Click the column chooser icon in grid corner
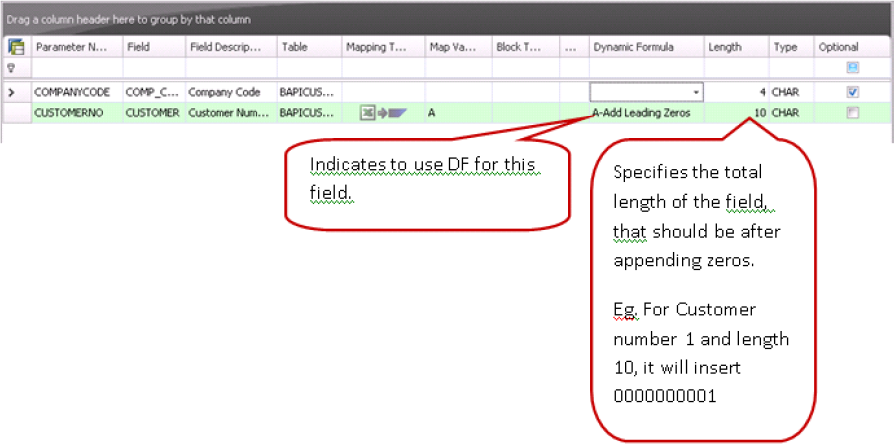Image resolution: width=894 pixels, height=447 pixels. (x=16, y=47)
